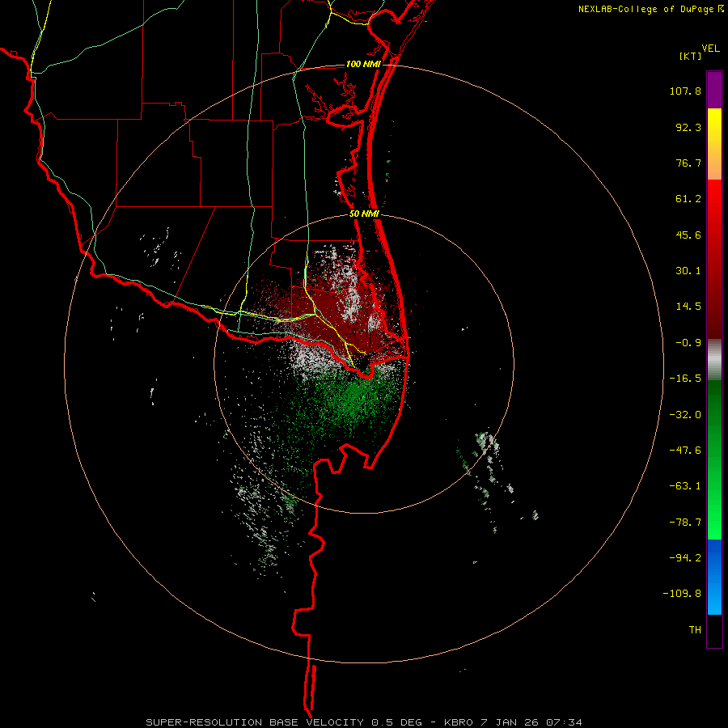Image resolution: width=728 pixels, height=728 pixels.
Task: Click the -16.5 velocity scale value
Action: coord(685,379)
